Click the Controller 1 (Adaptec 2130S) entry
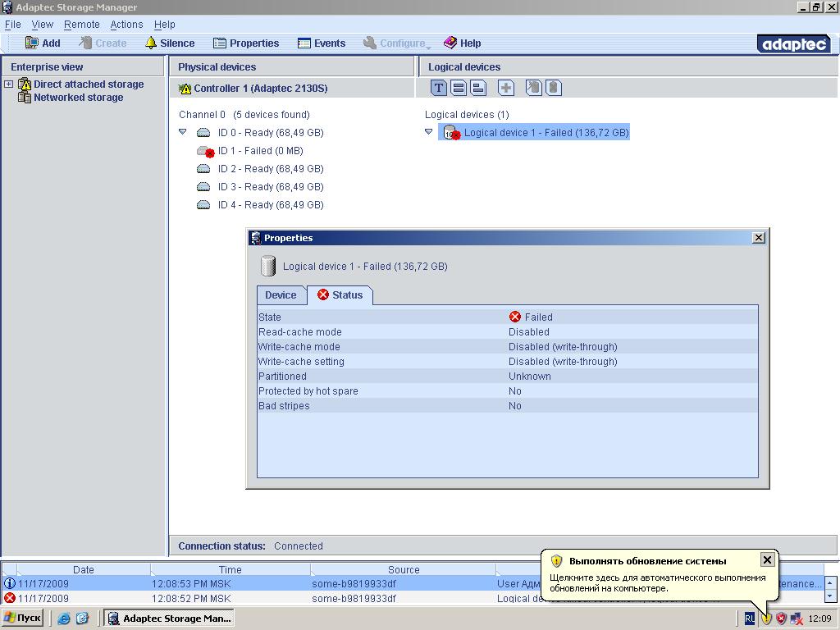Screen dimensions: 840x630 (260, 89)
